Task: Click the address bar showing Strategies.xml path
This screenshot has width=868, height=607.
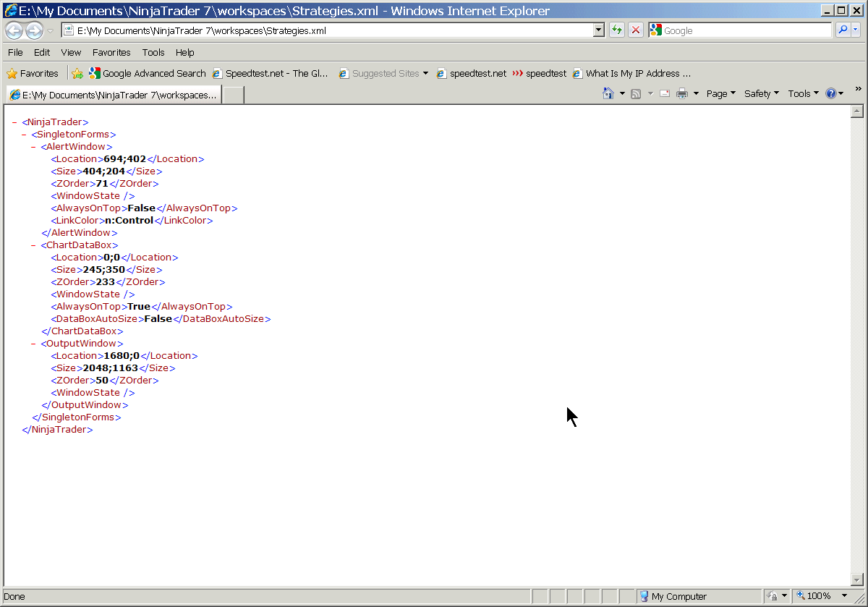Action: 326,30
